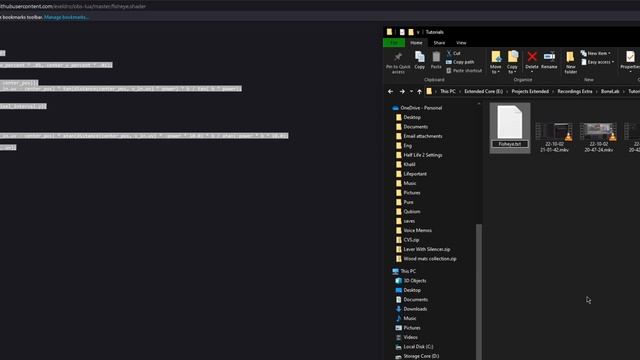The height and width of the screenshot is (360, 640).
Task: Open the Voice Memos folder
Action: [x=414, y=231]
